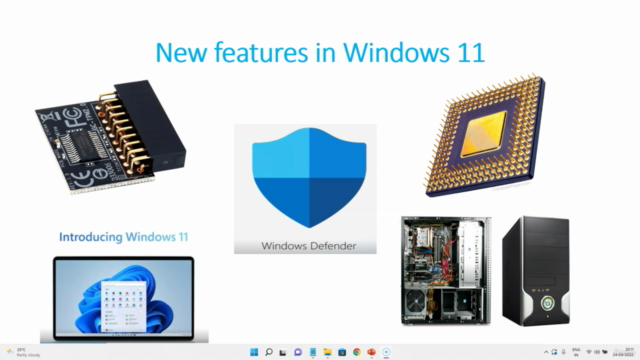Select the black tower PC case image
Image resolution: width=640 pixels, height=360 pixels.
536,271
